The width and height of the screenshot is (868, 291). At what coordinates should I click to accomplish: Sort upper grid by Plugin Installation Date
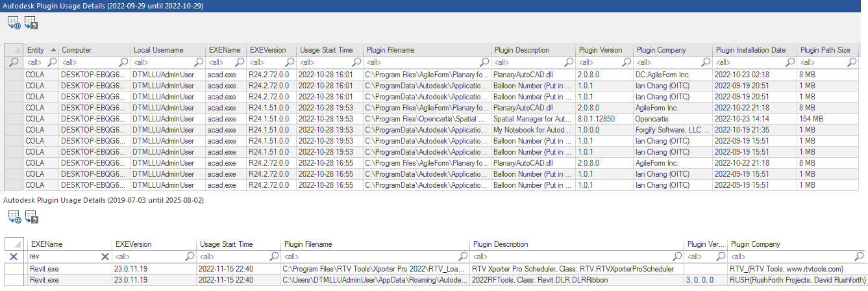750,50
